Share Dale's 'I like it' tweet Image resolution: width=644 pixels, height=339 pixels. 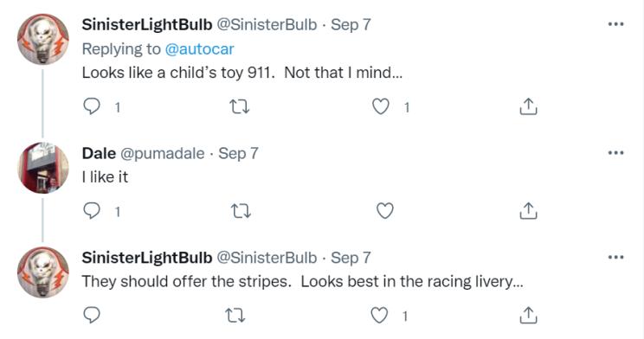pyautogui.click(x=528, y=210)
